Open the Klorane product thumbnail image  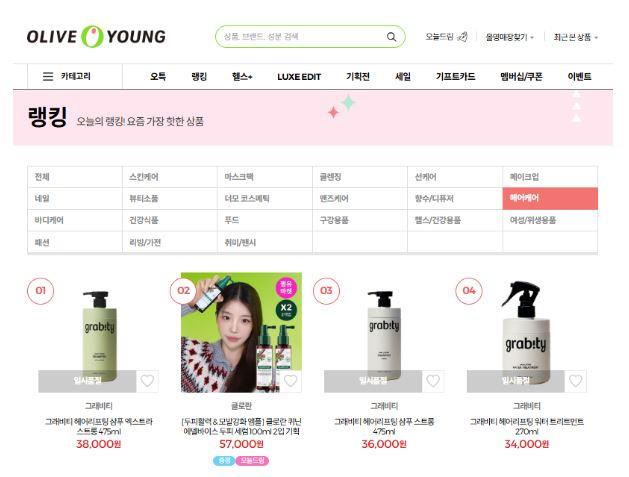tap(241, 332)
